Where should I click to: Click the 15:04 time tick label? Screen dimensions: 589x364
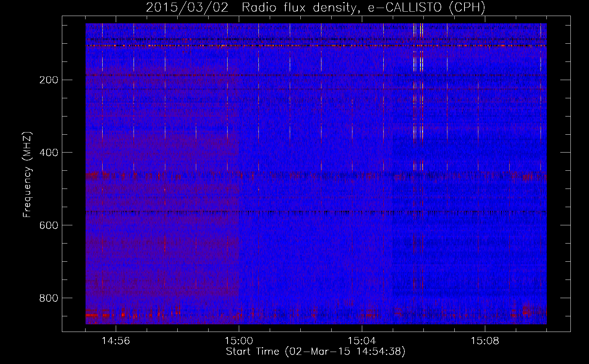click(362, 341)
